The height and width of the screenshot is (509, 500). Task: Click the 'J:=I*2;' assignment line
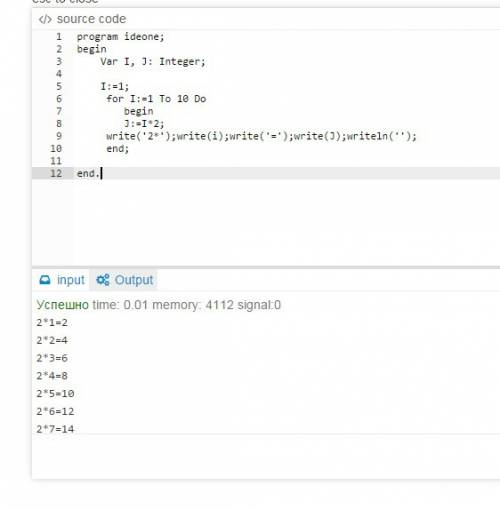tap(144, 124)
